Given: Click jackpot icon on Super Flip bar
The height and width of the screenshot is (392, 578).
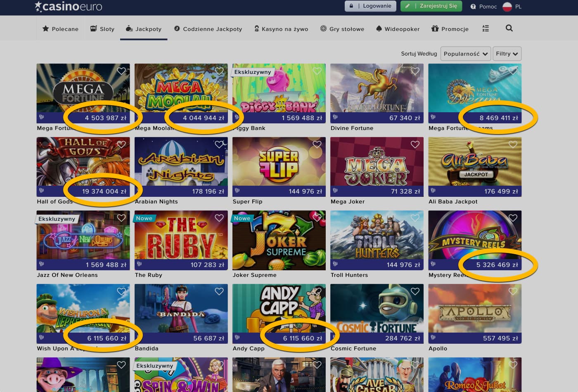Looking at the screenshot, I should pos(237,191).
